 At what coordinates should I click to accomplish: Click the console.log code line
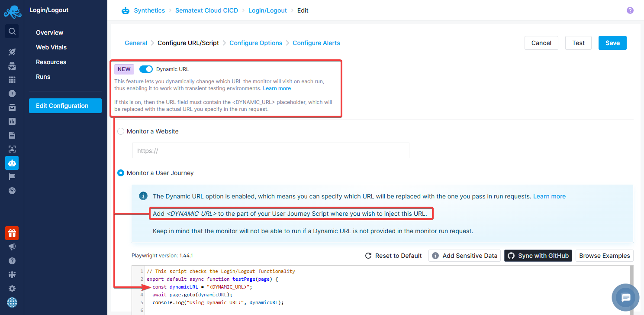point(218,302)
